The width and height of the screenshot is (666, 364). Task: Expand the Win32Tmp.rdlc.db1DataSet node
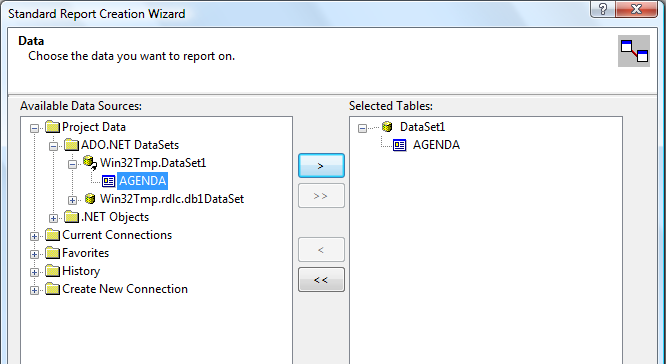[72, 200]
